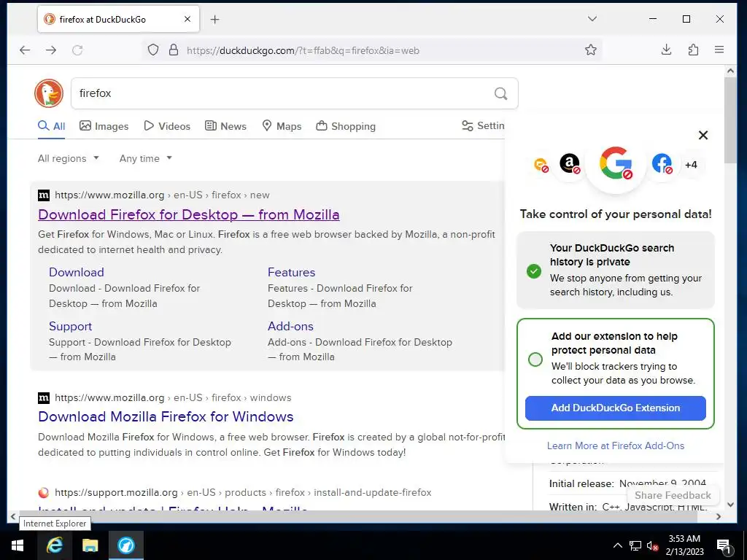Viewport: 747px width, 560px height.
Task: Open Download Mozilla Firefox for Windows result
Action: click(166, 416)
